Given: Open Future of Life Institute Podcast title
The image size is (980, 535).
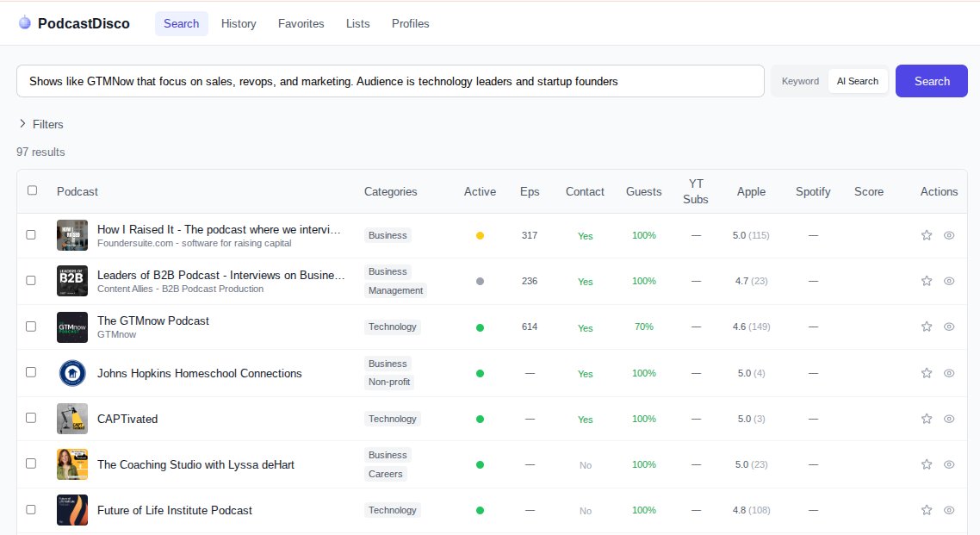Looking at the screenshot, I should [174, 510].
